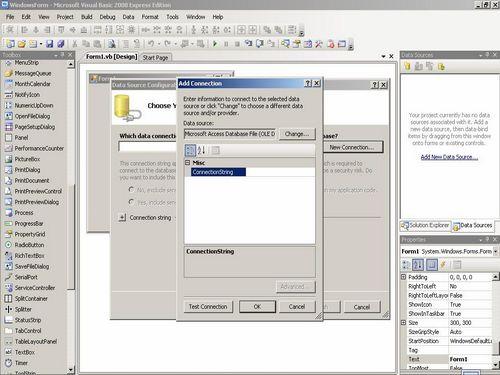
Task: Select the 'Yes, include' radio button in wizard
Action: point(131,202)
